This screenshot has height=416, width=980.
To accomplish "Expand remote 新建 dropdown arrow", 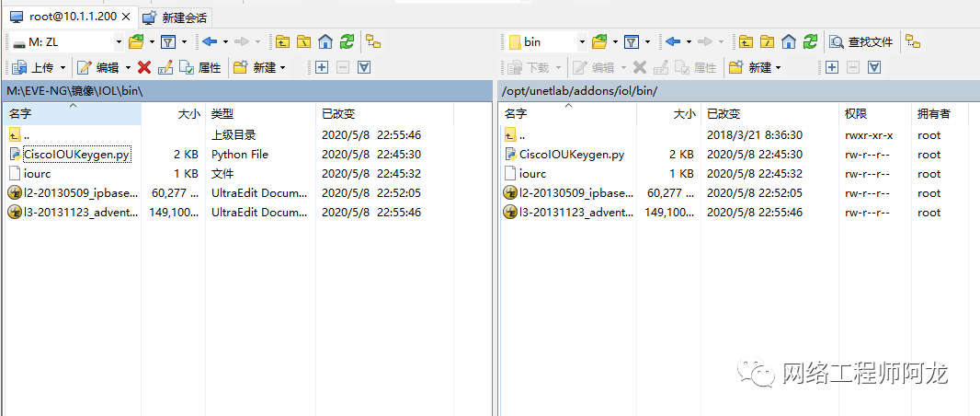I will tap(778, 67).
